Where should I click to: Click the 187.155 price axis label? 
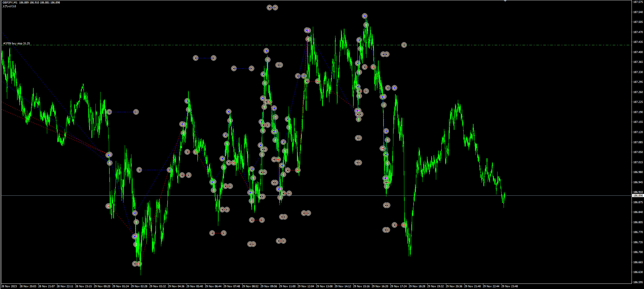click(638, 122)
